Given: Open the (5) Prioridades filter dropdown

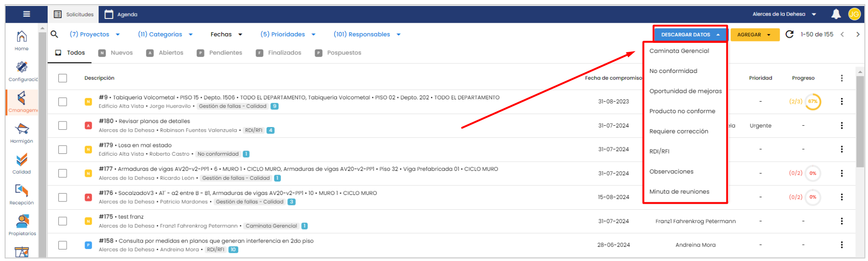Looking at the screenshot, I should pos(287,34).
